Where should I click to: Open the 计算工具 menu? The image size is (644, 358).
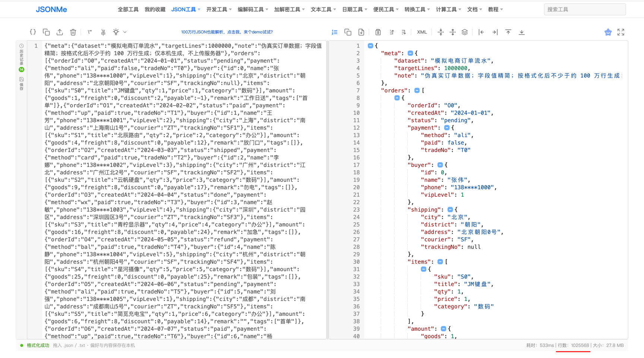[x=449, y=9]
